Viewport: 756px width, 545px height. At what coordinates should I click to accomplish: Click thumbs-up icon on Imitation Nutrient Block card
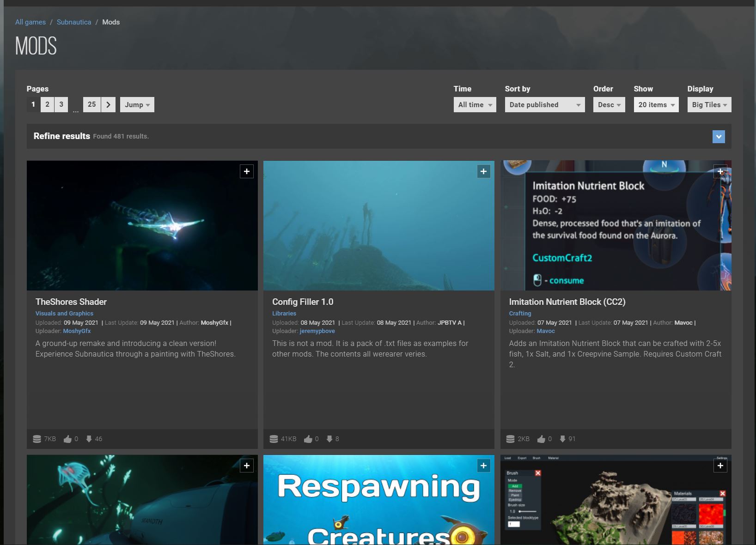[x=541, y=439]
